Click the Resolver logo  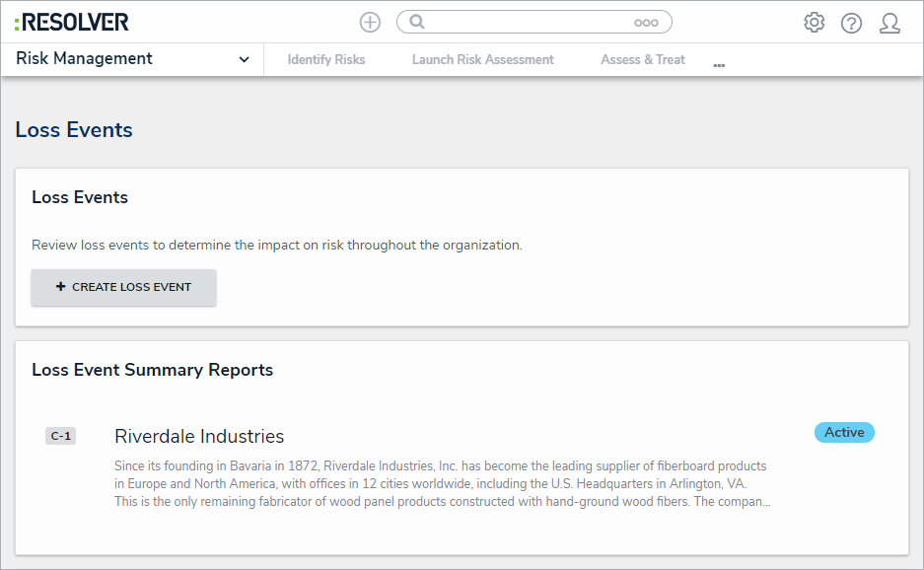71,22
